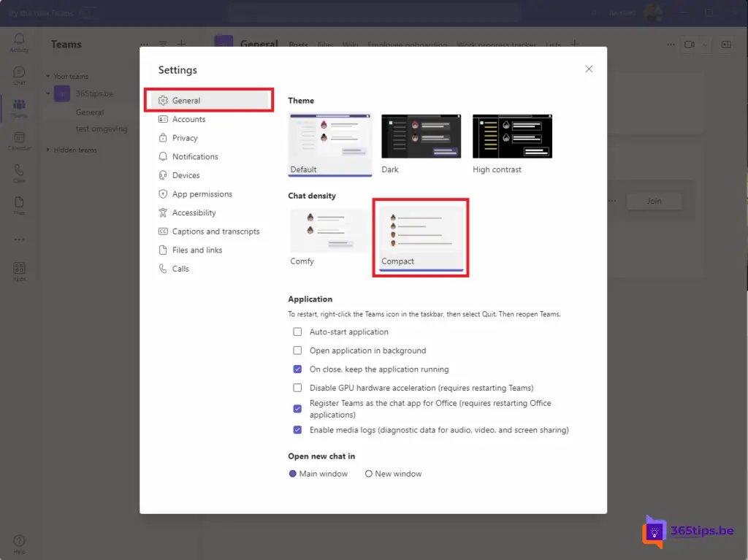This screenshot has height=560, width=748.
Task: Open the test omgeving channel
Action: 102,129
